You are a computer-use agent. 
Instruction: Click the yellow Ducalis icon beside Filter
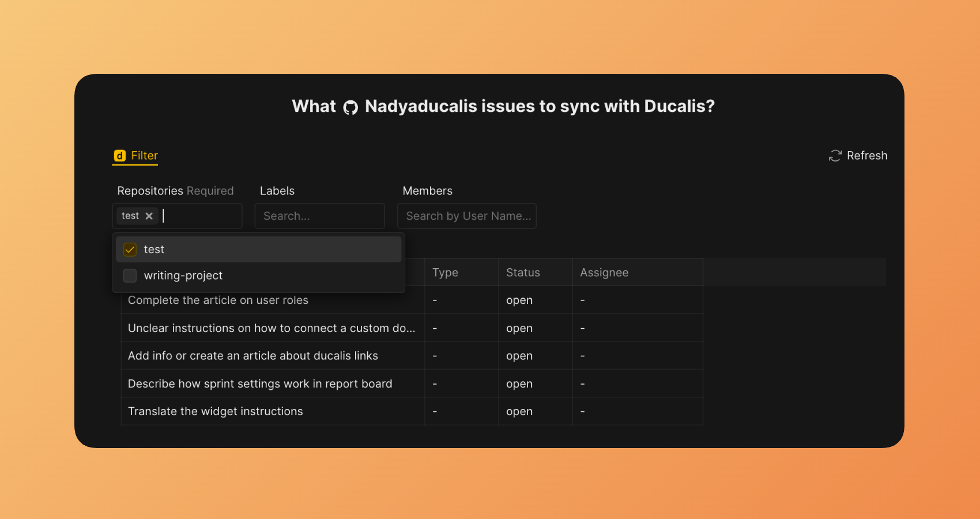(120, 156)
